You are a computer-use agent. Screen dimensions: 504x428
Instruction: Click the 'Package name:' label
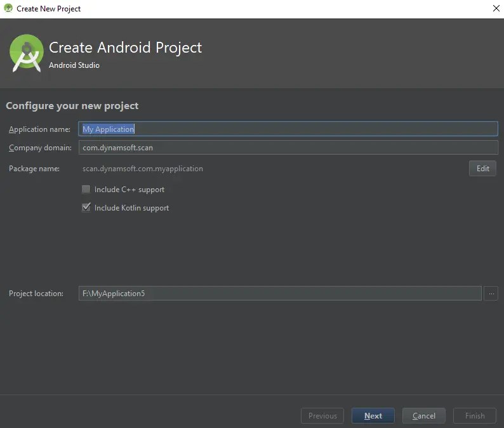click(x=34, y=169)
